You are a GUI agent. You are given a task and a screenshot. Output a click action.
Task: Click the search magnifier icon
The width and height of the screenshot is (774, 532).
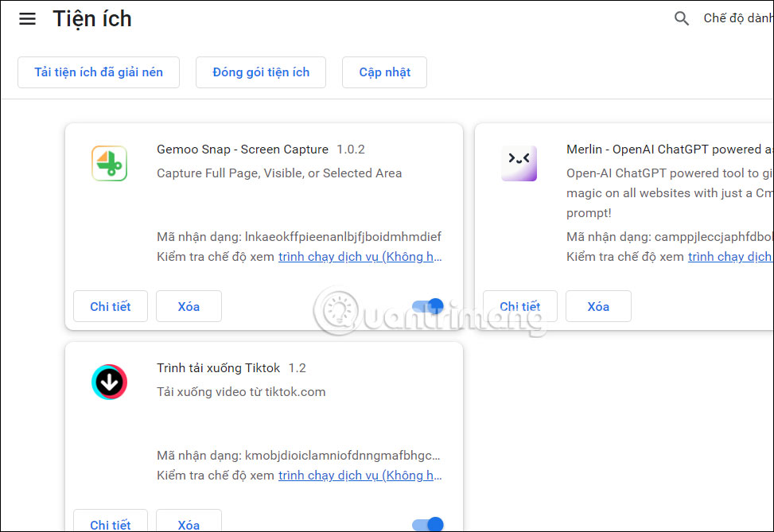pyautogui.click(x=681, y=18)
